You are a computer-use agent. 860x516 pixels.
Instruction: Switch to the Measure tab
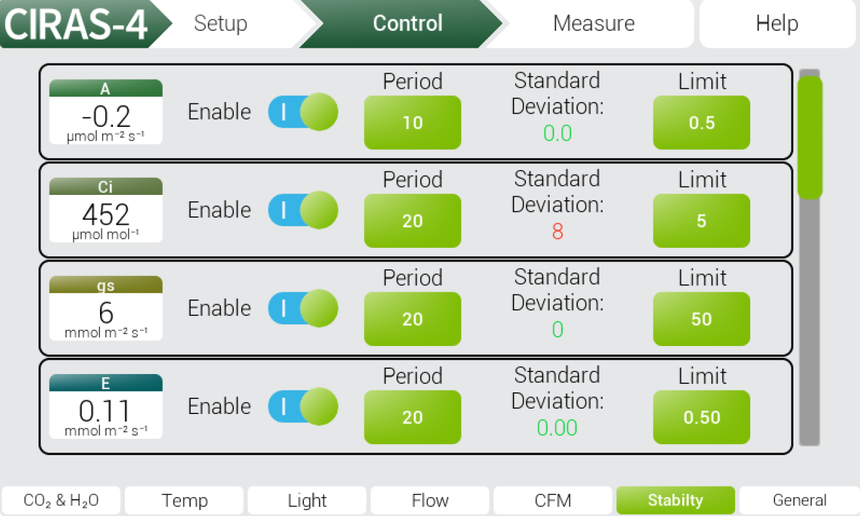pyautogui.click(x=593, y=23)
